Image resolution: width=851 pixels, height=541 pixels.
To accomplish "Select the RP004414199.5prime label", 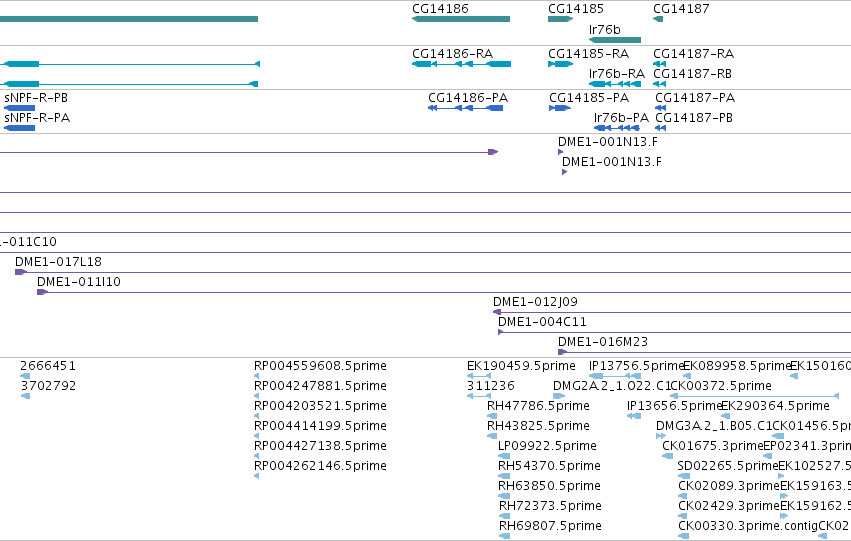I will click(x=320, y=426).
